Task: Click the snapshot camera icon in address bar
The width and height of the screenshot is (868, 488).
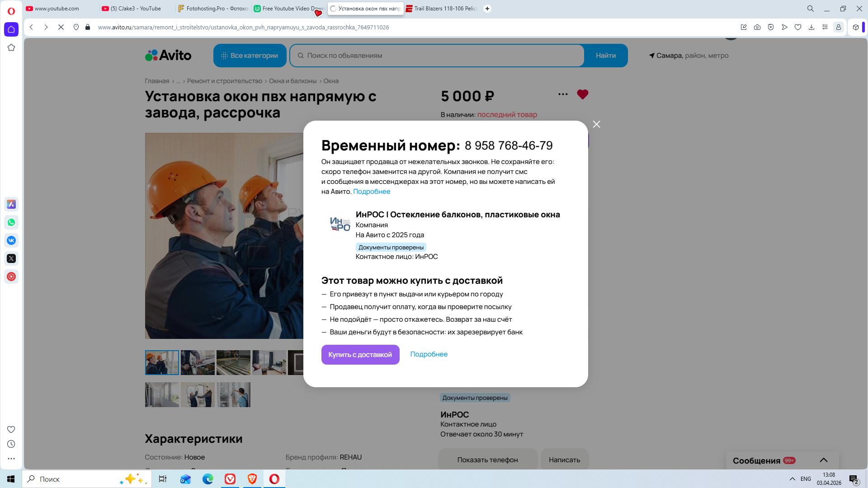Action: tap(757, 27)
